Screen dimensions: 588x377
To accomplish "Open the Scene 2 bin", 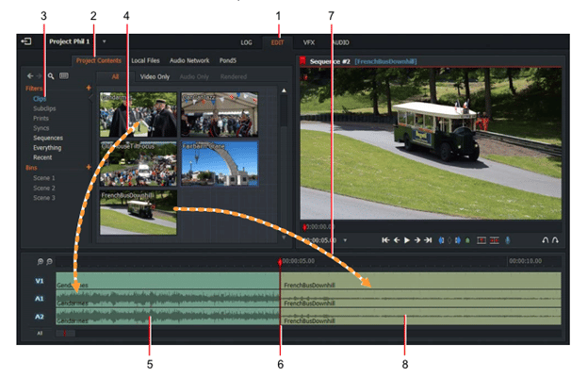I will 45,188.
